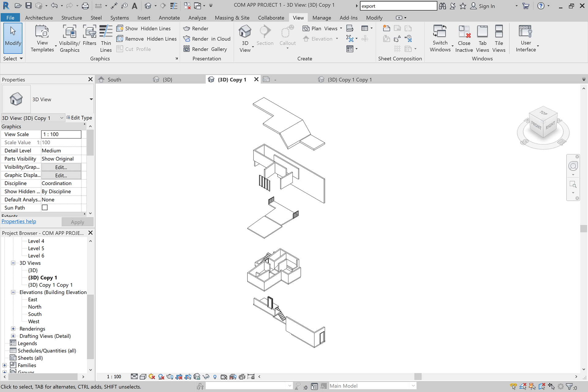Save the project via the floppy icon
The image size is (588, 392).
pyautogui.click(x=28, y=6)
